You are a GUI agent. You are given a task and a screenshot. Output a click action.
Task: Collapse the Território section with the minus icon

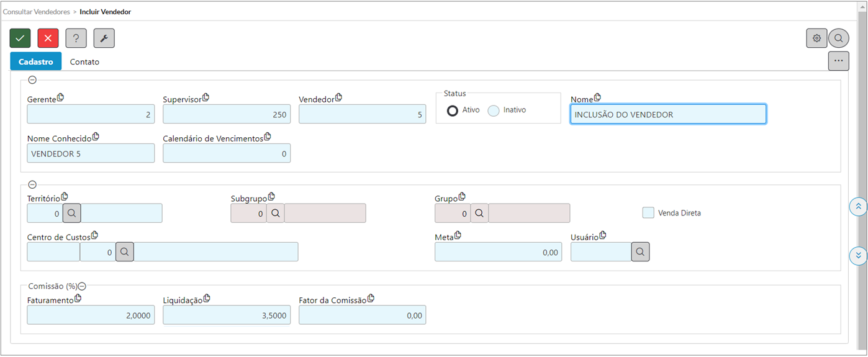(x=32, y=184)
